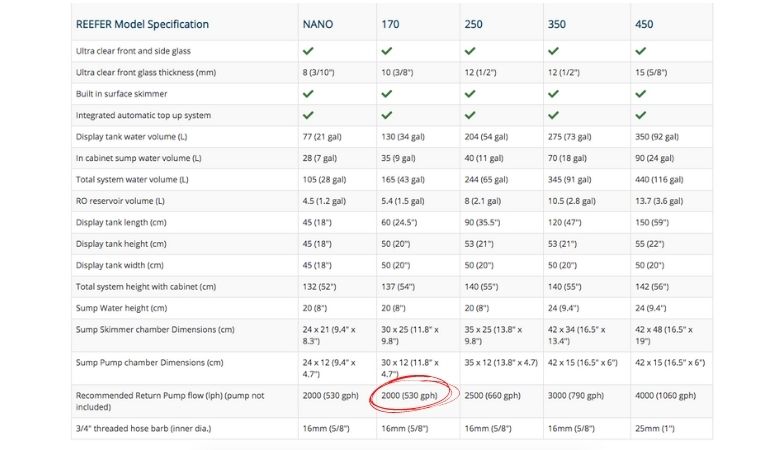Click the 'Display tank water volume (L)' label
This screenshot has width=780, height=450.
[131, 137]
